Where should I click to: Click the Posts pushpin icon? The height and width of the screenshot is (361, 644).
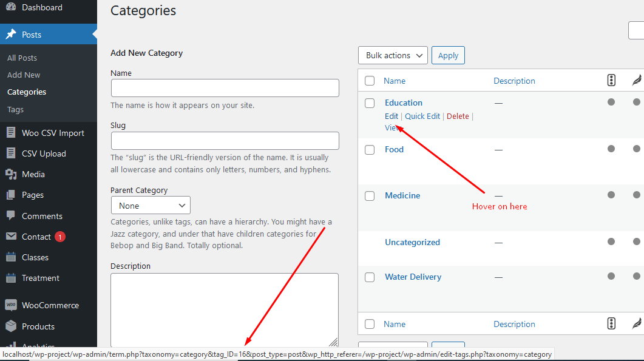click(x=11, y=34)
